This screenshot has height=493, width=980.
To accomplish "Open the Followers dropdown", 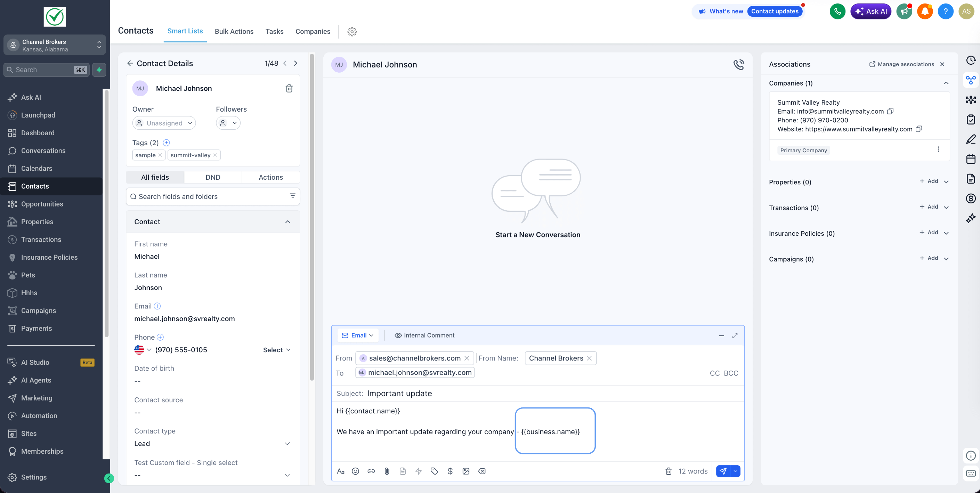I will [228, 123].
